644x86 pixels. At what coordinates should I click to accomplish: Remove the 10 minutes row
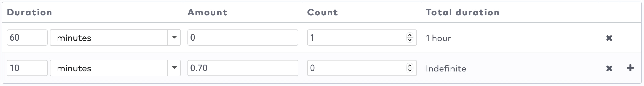pos(609,68)
